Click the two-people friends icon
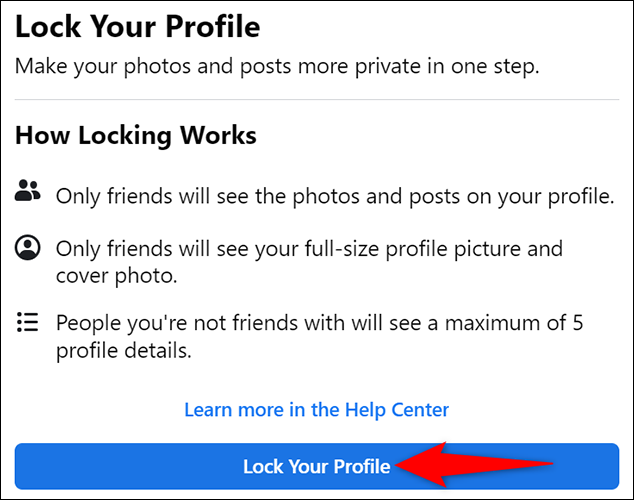The width and height of the screenshot is (634, 500). [27, 191]
